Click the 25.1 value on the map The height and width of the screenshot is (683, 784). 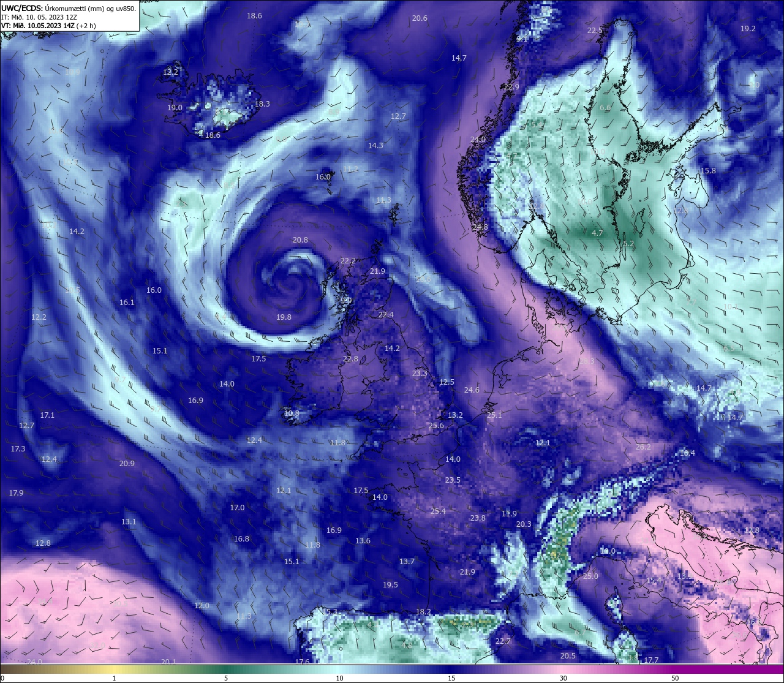[x=494, y=415]
